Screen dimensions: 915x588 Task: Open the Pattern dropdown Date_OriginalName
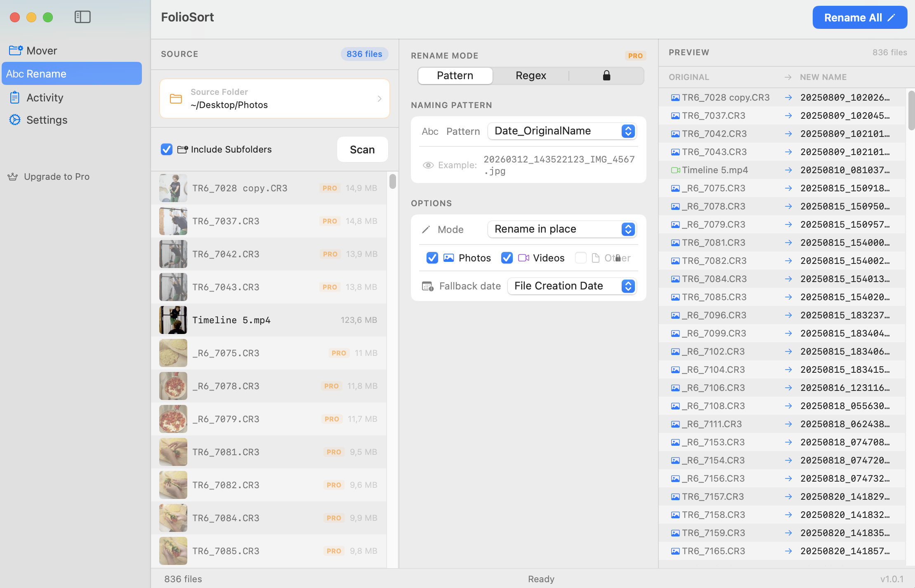[562, 131]
